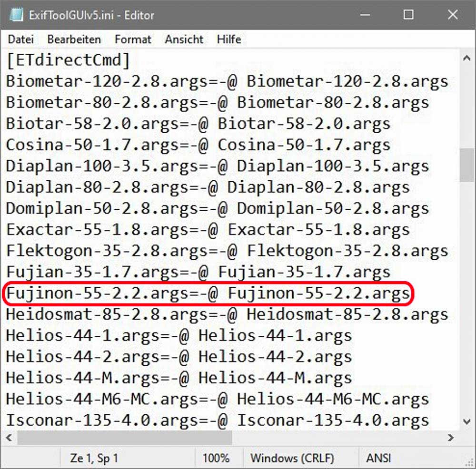
Task: Click the vertical scrollbar thumb
Action: [x=467, y=165]
